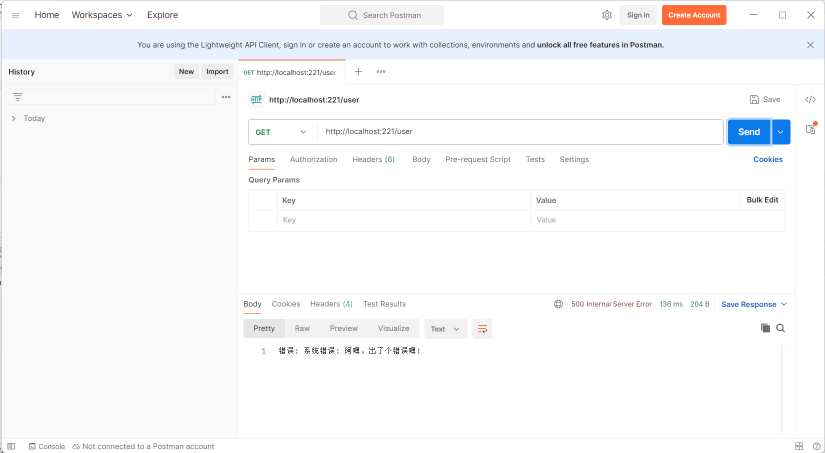Open the GET method dropdown

[x=282, y=132]
